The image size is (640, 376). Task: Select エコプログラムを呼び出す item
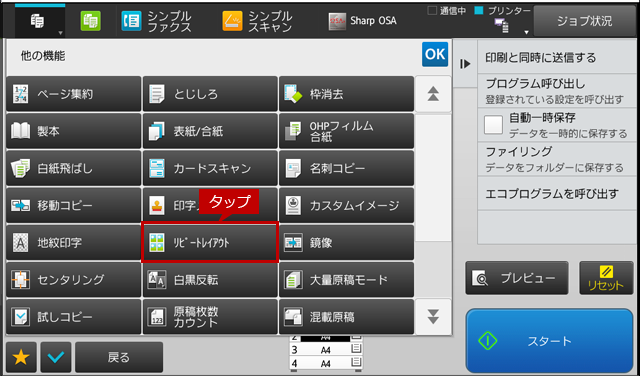pos(557,194)
